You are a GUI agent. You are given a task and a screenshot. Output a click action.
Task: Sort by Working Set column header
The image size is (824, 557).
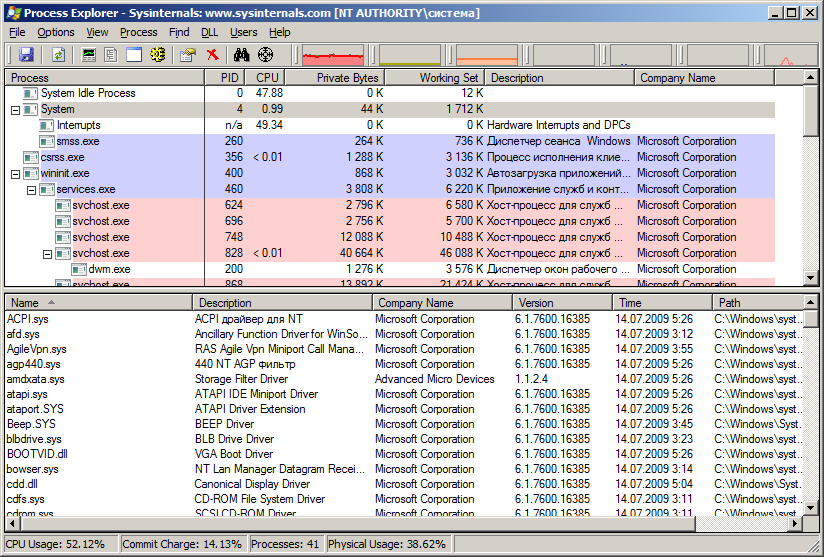click(x=435, y=78)
